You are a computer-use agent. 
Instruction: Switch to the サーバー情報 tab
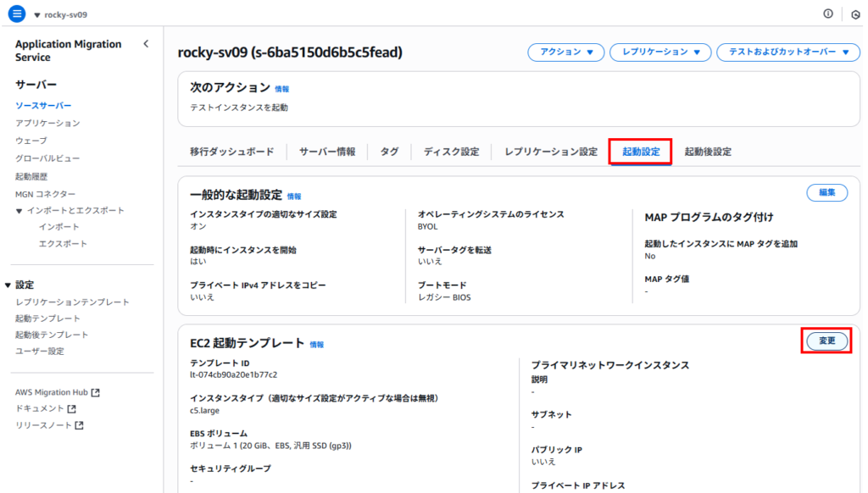[x=327, y=152]
